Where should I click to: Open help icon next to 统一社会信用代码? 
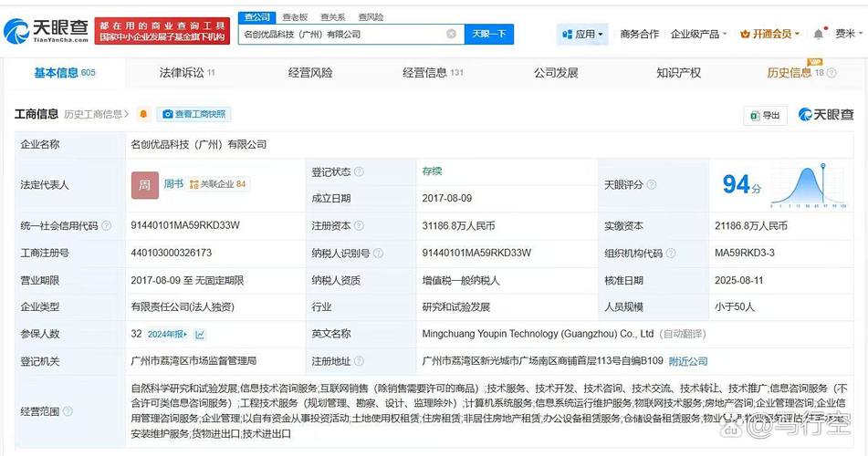(x=106, y=226)
